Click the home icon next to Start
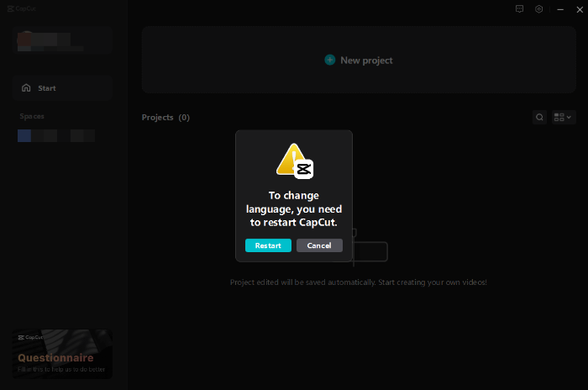Image resolution: width=588 pixels, height=390 pixels. (26, 88)
